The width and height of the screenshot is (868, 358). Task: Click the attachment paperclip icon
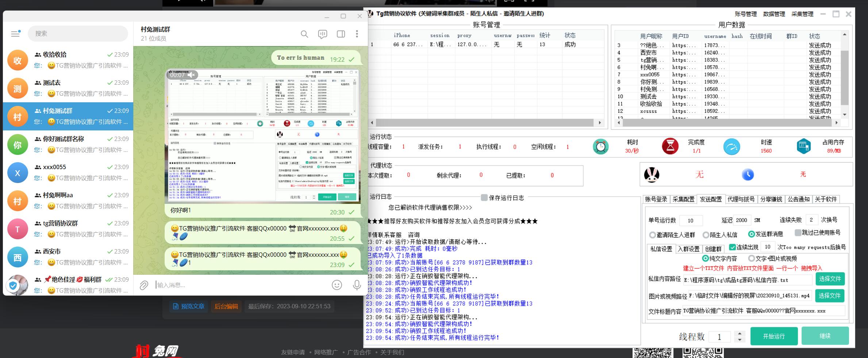(144, 285)
